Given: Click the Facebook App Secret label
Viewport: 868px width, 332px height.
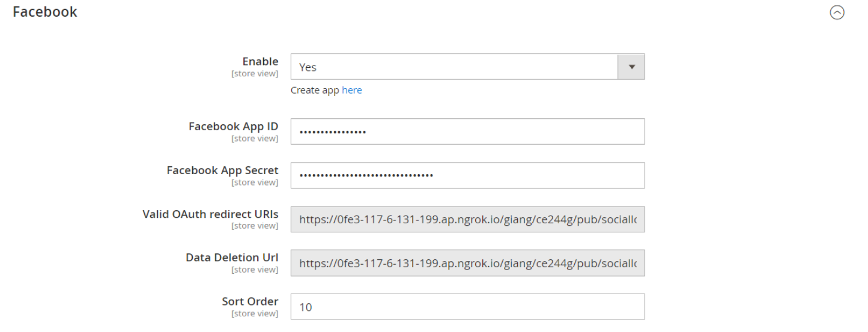Looking at the screenshot, I should 222,171.
